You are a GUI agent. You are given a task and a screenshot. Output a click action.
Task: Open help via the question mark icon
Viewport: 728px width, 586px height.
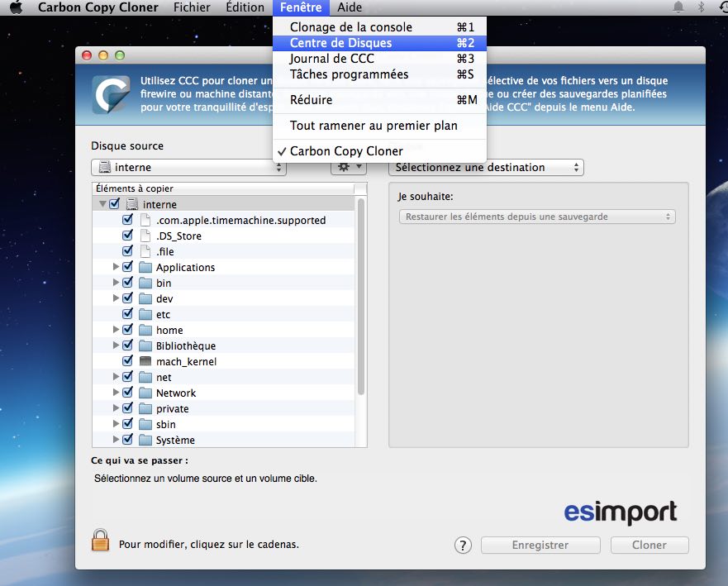[x=463, y=546]
